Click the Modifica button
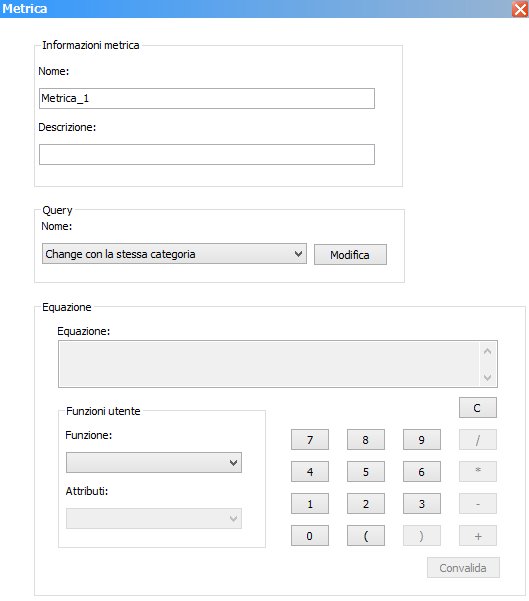Viewport: 529px width, 601px height. (x=350, y=255)
